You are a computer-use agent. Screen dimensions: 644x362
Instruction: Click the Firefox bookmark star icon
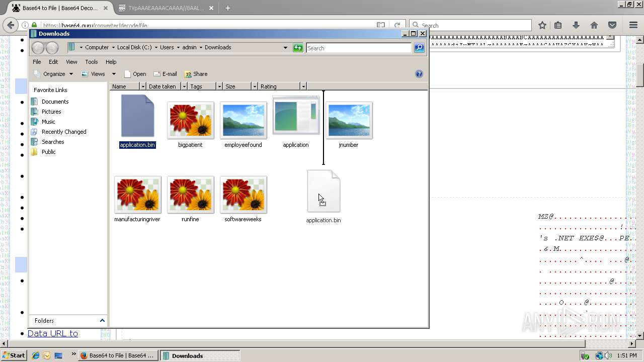(542, 25)
